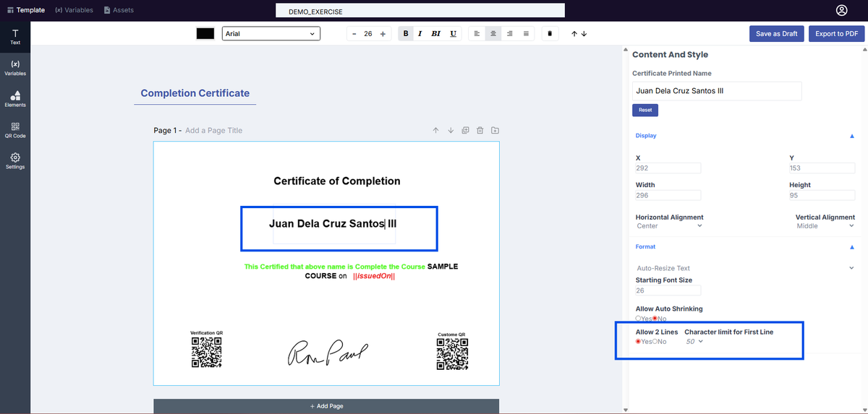Screen dimensions: 868x414
Task: Select Yes for Allow Auto Shrinking
Action: coord(639,319)
